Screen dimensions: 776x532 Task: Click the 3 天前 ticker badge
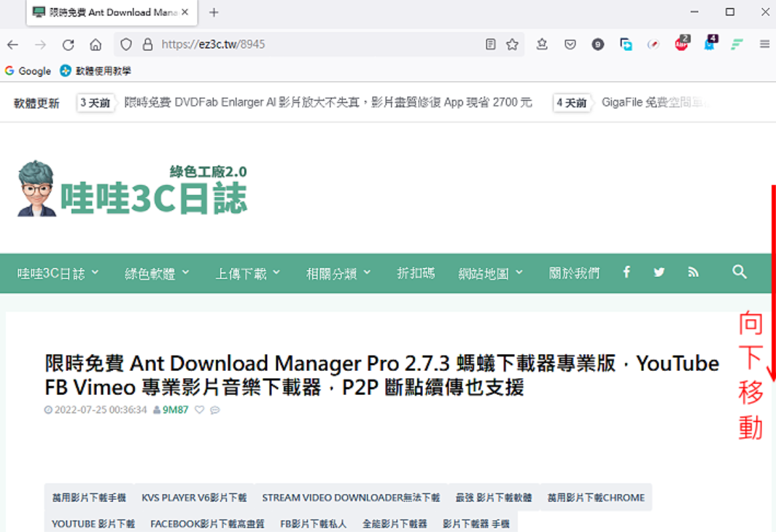95,103
